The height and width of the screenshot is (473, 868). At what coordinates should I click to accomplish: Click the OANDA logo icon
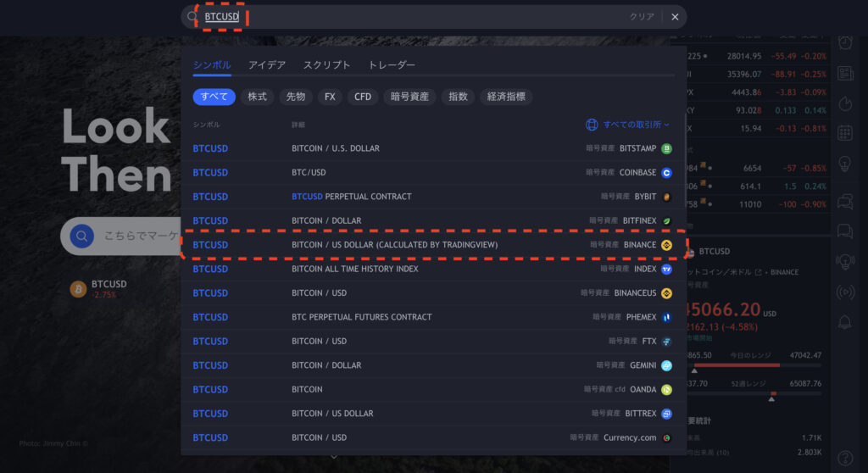click(x=666, y=389)
